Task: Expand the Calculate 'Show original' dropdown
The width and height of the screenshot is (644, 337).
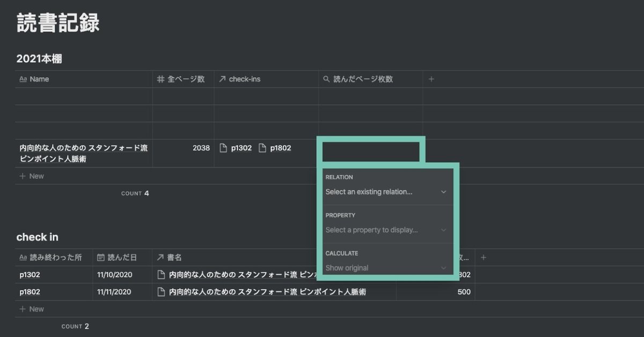Action: (386, 268)
